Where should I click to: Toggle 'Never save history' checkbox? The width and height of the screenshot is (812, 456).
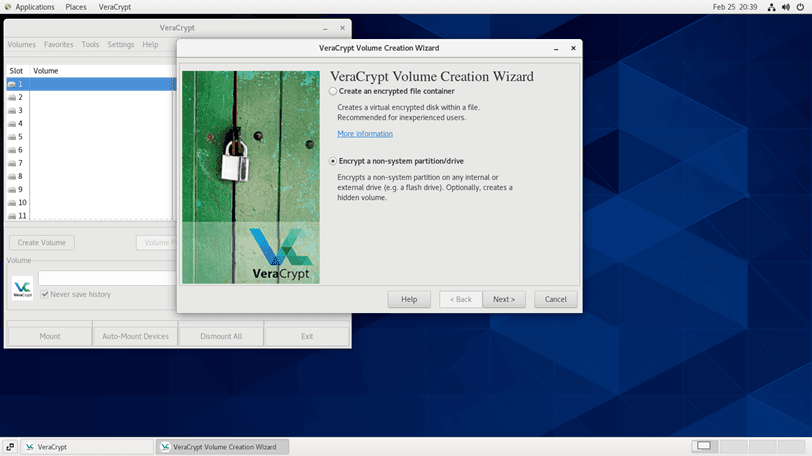[x=45, y=294]
